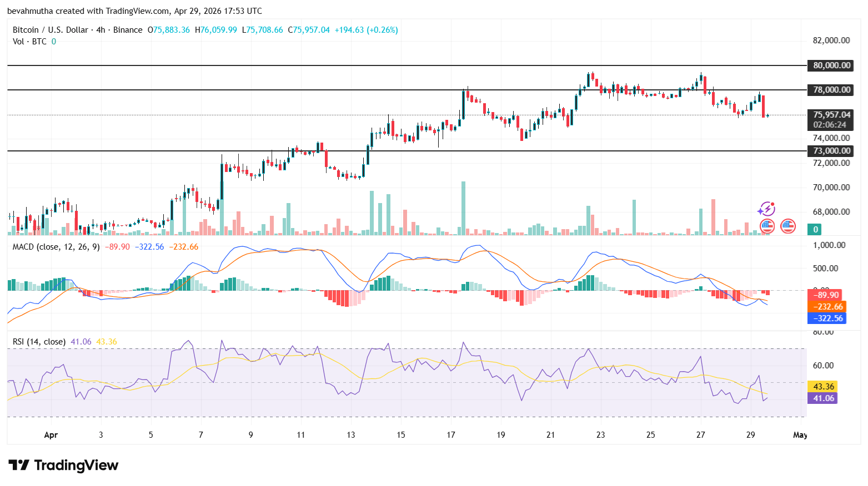Select the 73,000.00 horizontal line price label

coord(831,151)
